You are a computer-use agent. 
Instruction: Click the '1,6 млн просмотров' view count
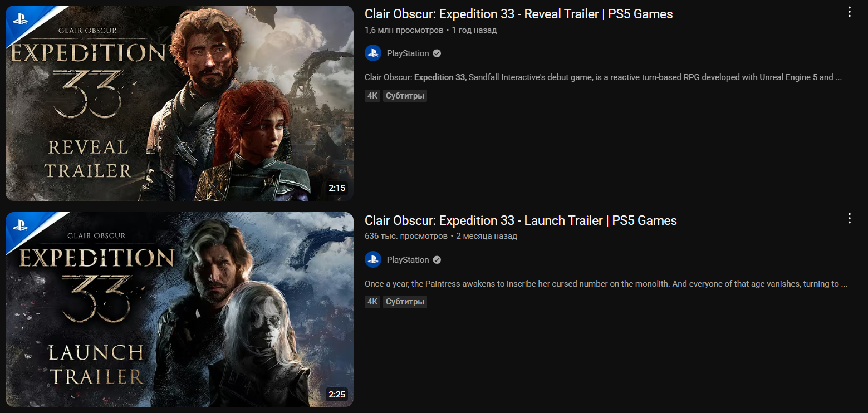404,30
